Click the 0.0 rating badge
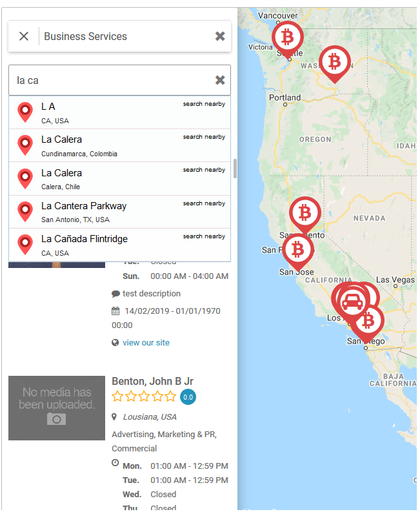The height and width of the screenshot is (514, 420). click(x=188, y=397)
